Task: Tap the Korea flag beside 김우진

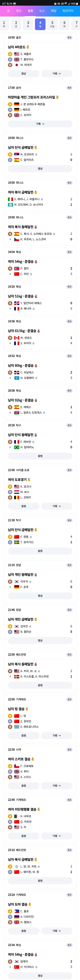Action: [x=17, y=626]
